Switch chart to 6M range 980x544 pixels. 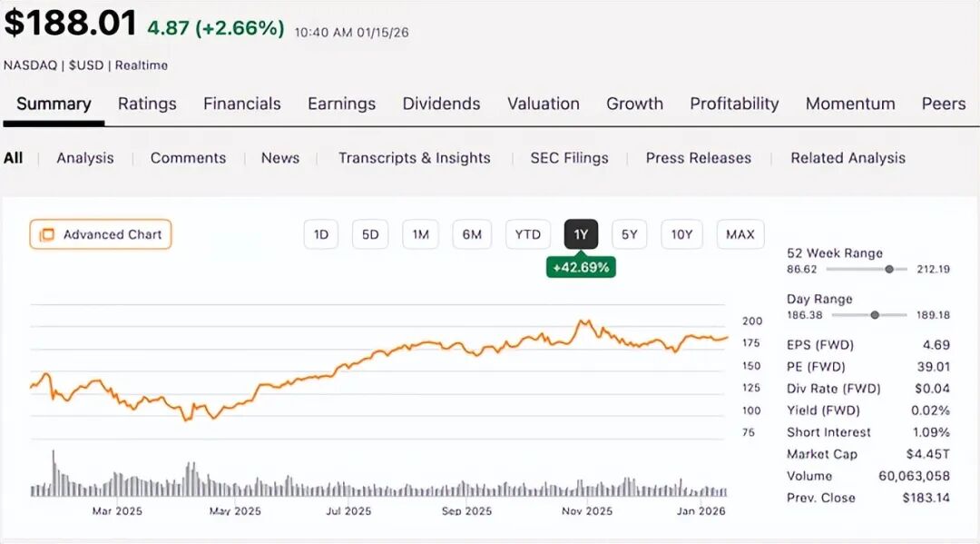[472, 234]
